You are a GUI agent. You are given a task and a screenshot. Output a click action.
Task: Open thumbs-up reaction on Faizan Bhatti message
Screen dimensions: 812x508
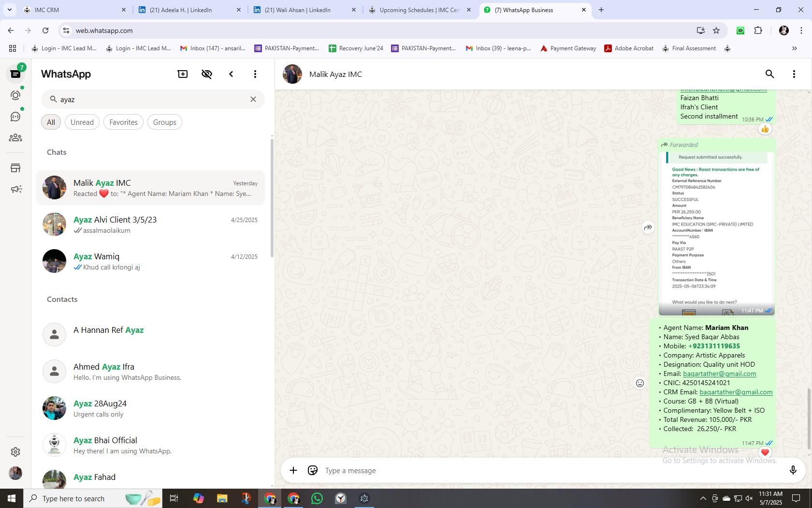[765, 129]
